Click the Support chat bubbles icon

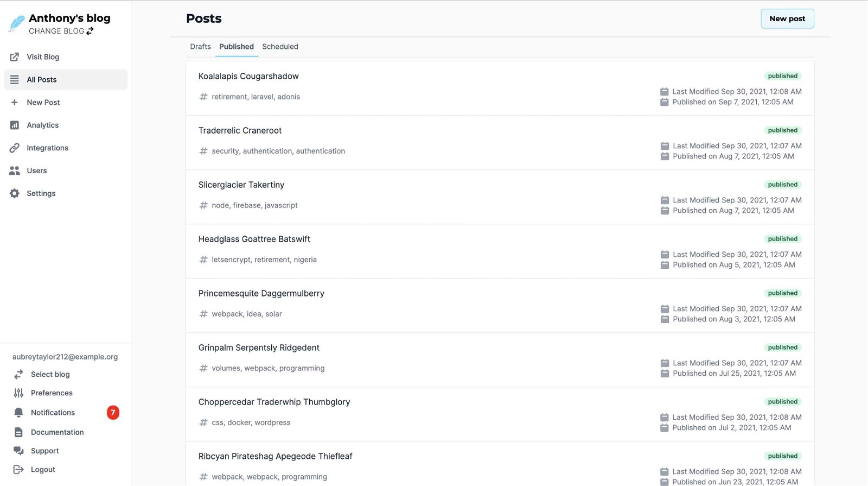18,451
